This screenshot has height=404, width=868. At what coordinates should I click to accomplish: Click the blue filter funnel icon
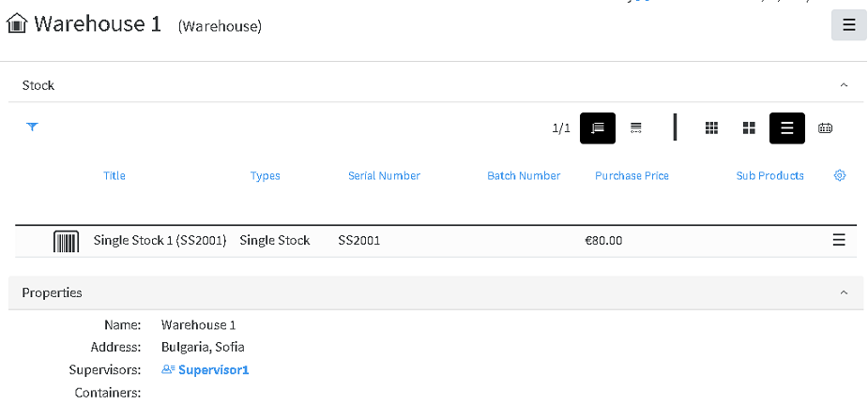click(x=32, y=127)
